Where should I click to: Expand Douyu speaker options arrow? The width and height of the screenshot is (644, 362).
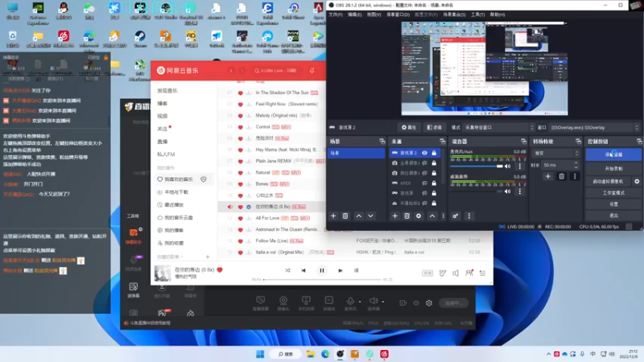pyautogui.click(x=383, y=302)
